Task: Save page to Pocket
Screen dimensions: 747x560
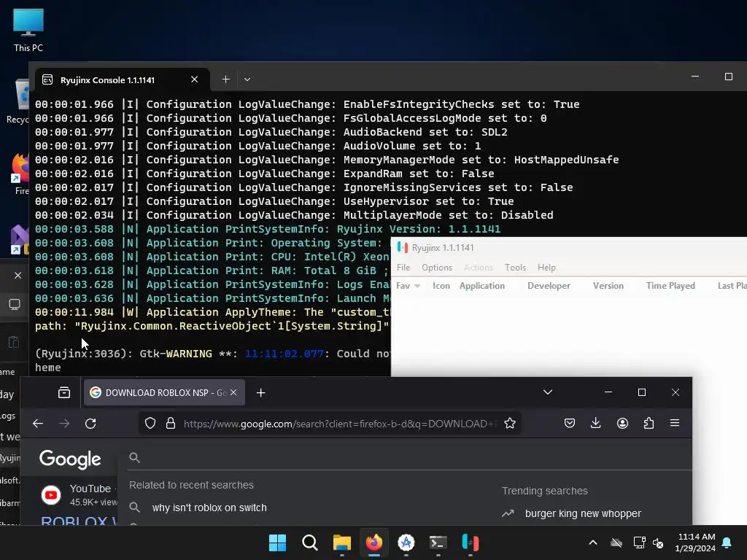Action: point(569,424)
